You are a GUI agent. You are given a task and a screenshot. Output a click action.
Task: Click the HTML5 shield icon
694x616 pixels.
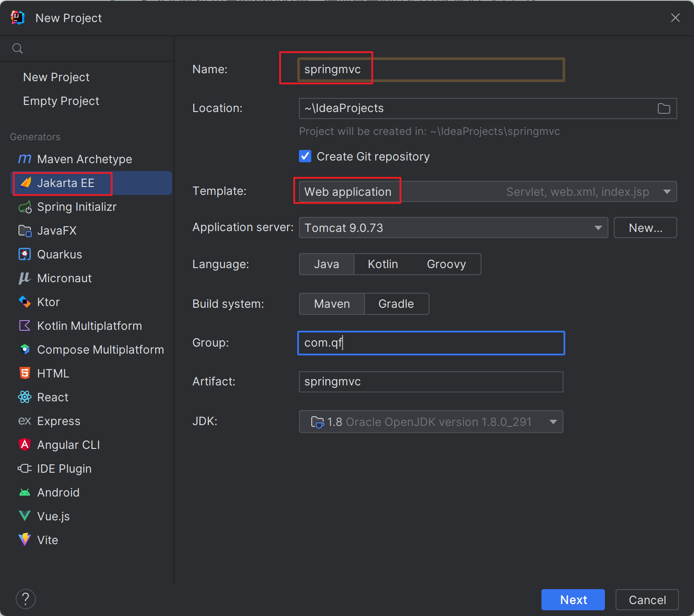[x=25, y=373]
